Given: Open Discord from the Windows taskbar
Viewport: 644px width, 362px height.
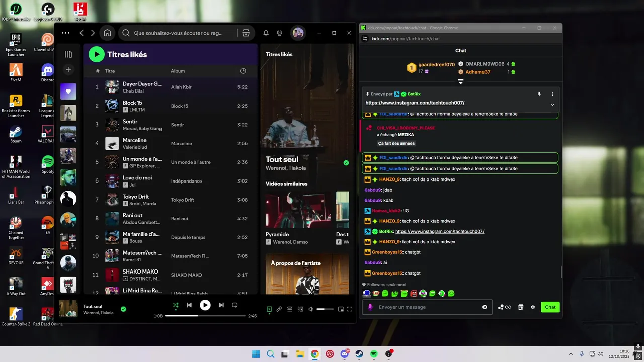Looking at the screenshot, I should pos(345,354).
